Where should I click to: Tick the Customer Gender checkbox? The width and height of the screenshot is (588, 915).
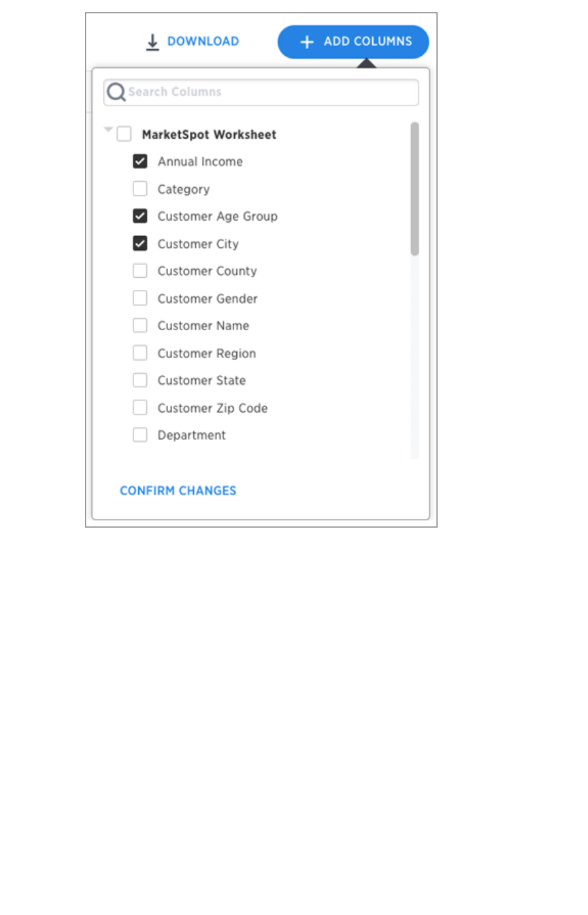pos(140,298)
